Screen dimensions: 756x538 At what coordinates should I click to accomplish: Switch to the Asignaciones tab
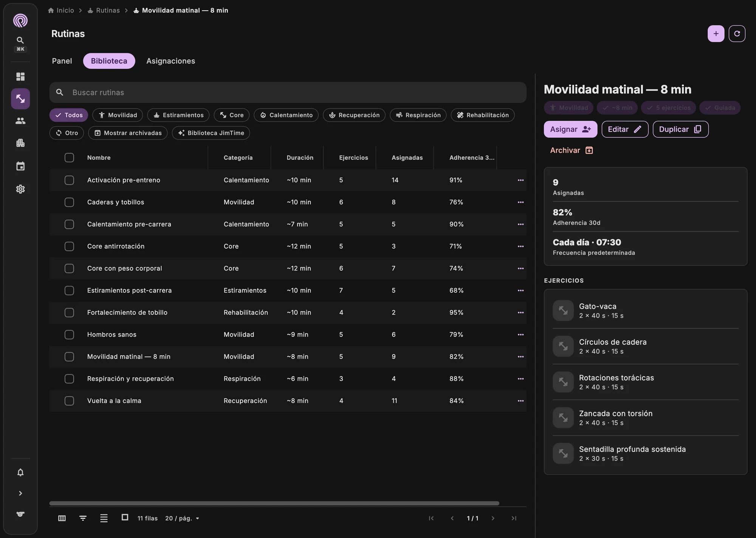point(171,61)
